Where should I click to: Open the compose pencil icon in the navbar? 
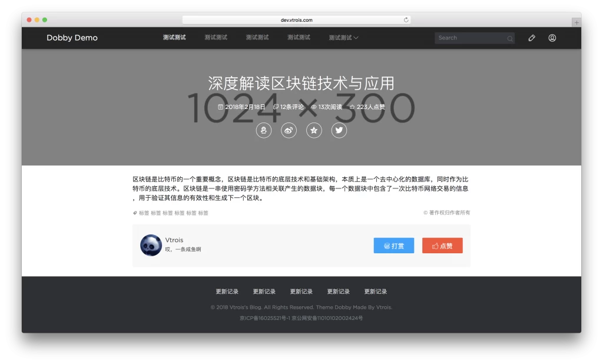click(x=531, y=38)
